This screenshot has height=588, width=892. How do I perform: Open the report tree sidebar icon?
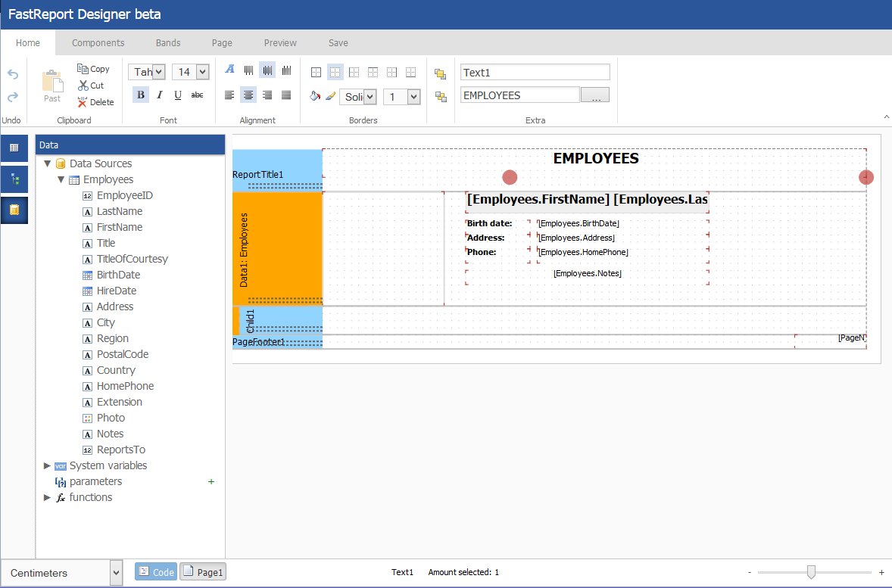point(14,179)
